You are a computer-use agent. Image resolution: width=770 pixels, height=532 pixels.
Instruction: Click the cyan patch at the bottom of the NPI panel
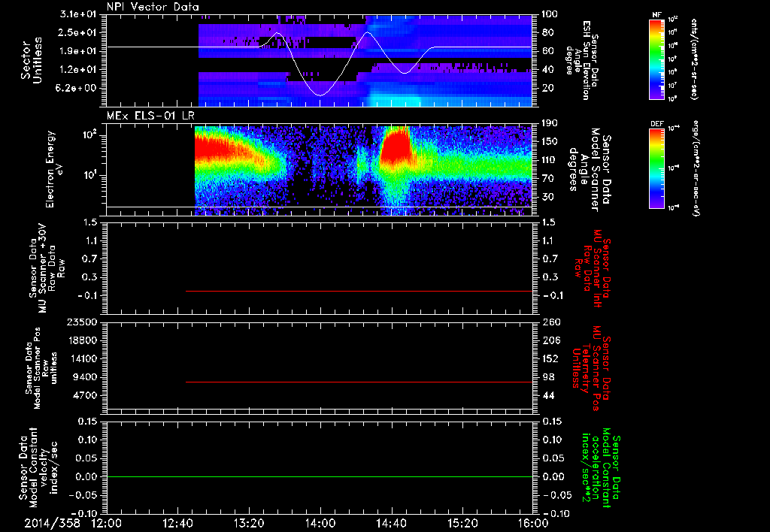click(x=394, y=100)
